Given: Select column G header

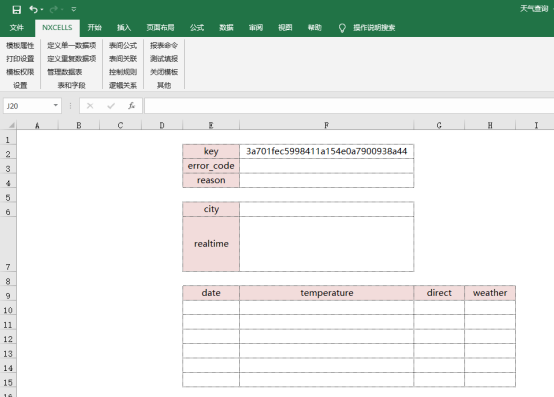Looking at the screenshot, I should point(439,125).
